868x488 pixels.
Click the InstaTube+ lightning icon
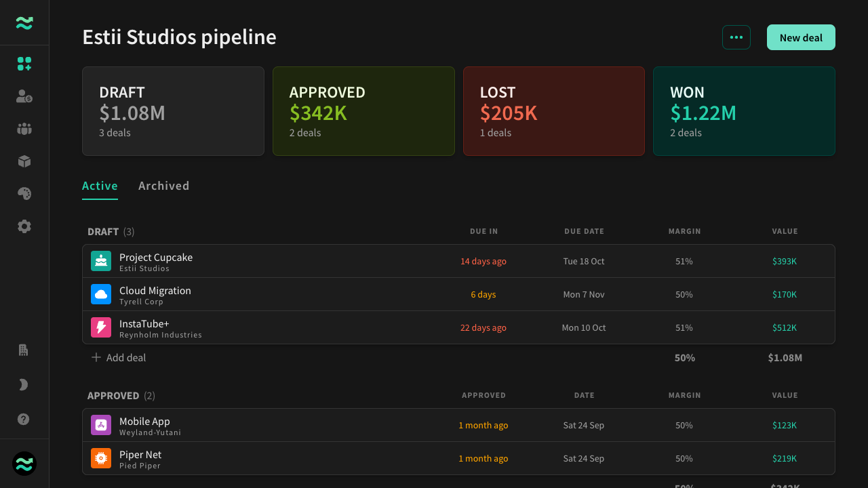pyautogui.click(x=101, y=327)
